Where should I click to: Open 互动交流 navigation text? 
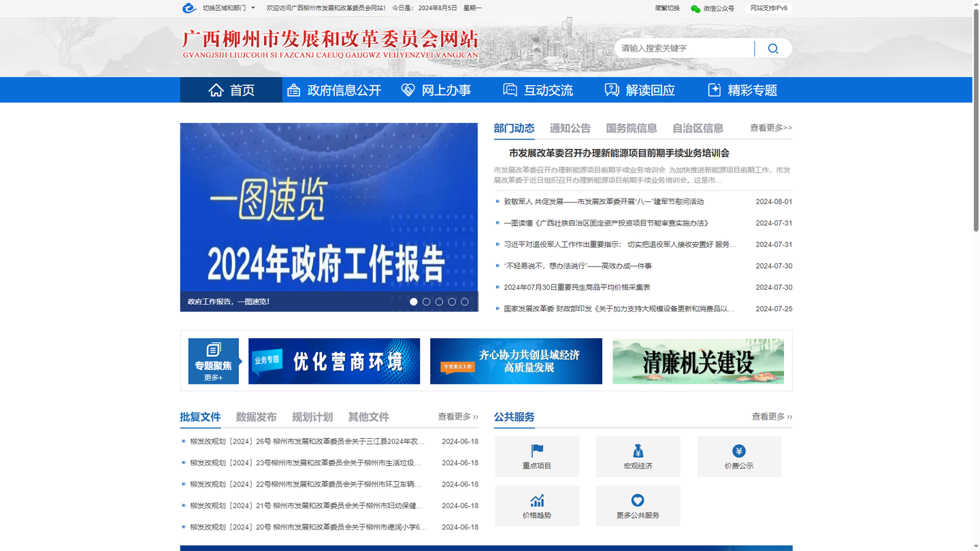pos(549,90)
